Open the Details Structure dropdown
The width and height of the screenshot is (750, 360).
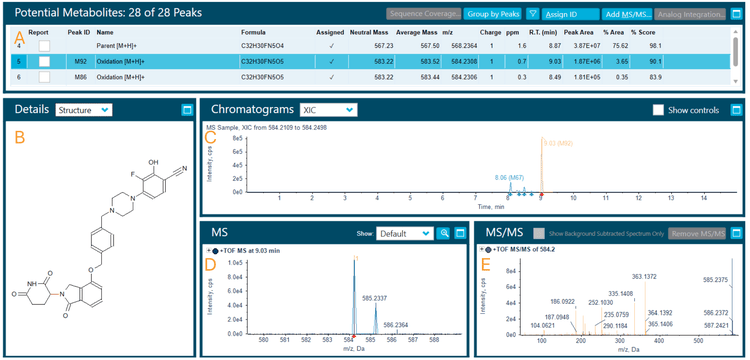click(84, 110)
